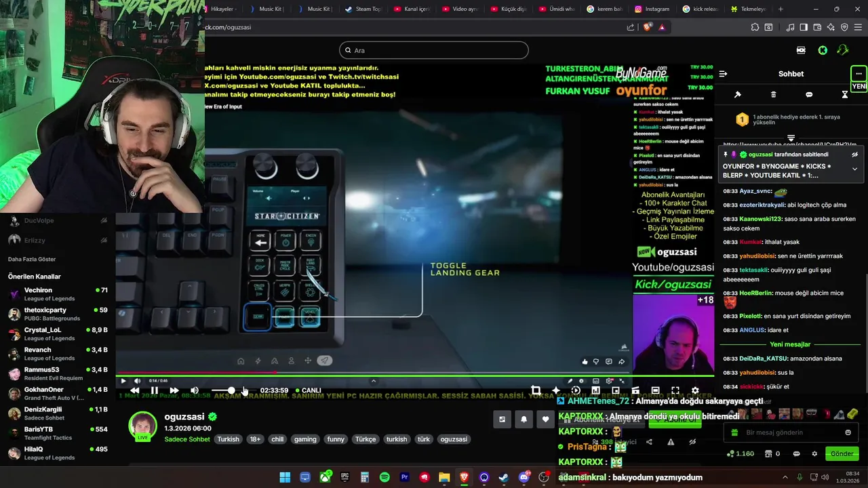
Task: Open HilalQ recommended channel
Action: point(58,453)
